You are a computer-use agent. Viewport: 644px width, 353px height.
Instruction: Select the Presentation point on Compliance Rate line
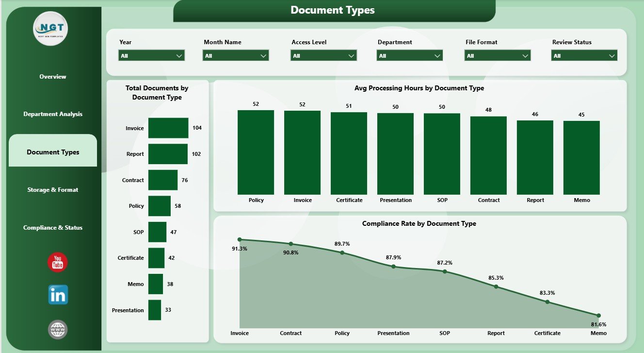coord(393,266)
